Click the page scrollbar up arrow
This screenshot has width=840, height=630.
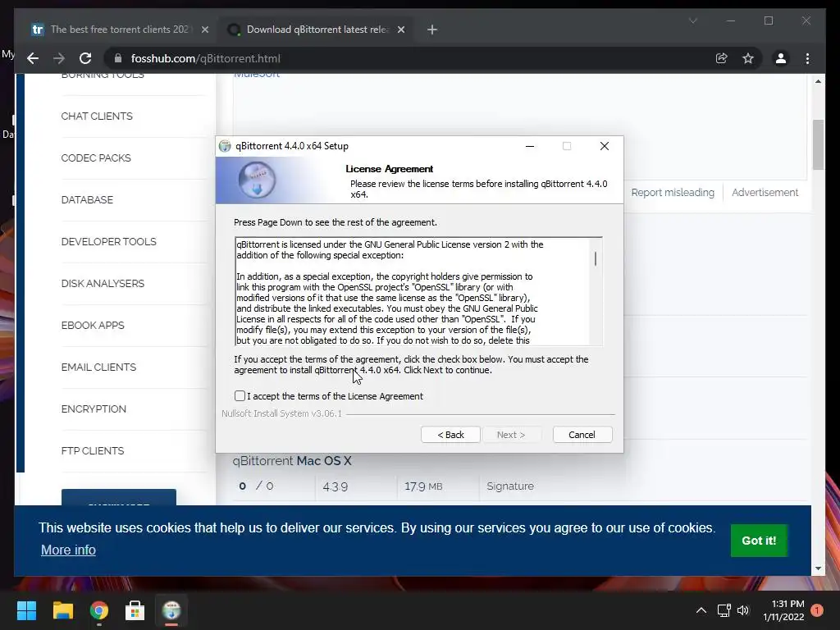(818, 81)
